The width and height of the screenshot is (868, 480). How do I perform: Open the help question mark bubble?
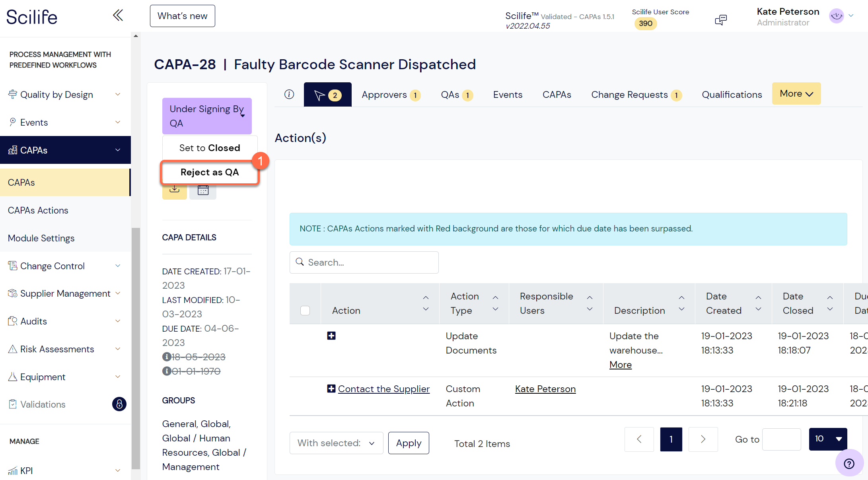[x=849, y=463]
